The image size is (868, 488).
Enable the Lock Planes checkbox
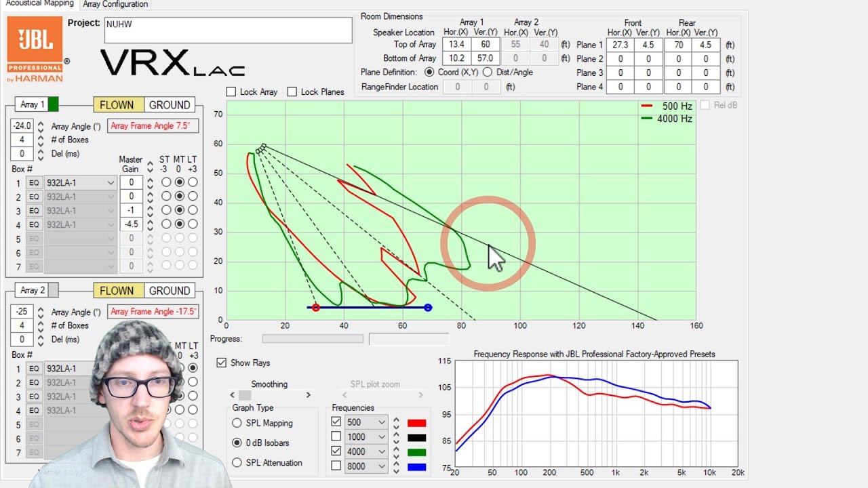point(292,92)
